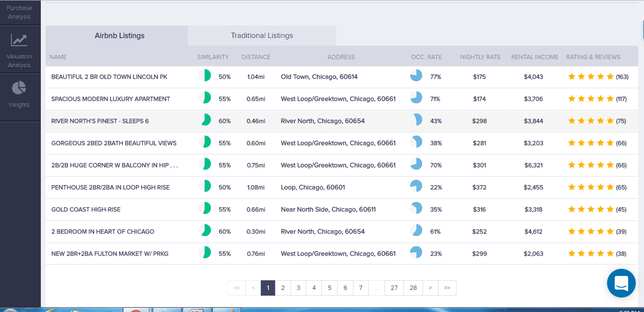The image size is (644, 312).
Task: Sort listings by Distance column header
Action: [255, 57]
